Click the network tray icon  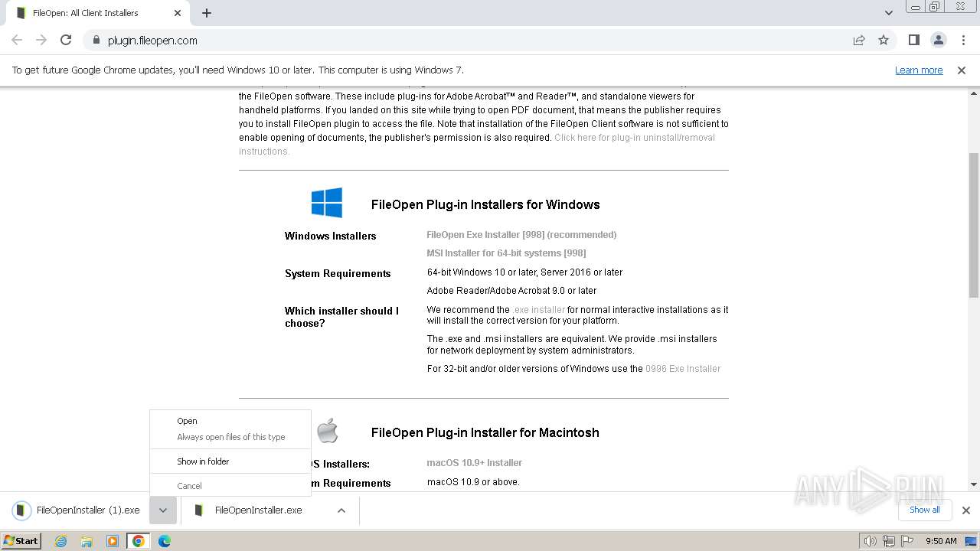tap(889, 541)
